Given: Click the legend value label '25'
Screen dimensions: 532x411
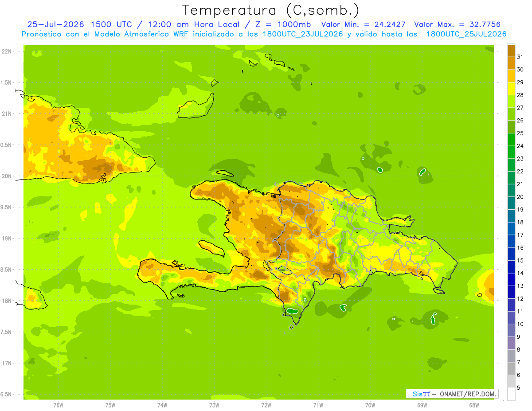Looking at the screenshot, I should pos(520,133).
